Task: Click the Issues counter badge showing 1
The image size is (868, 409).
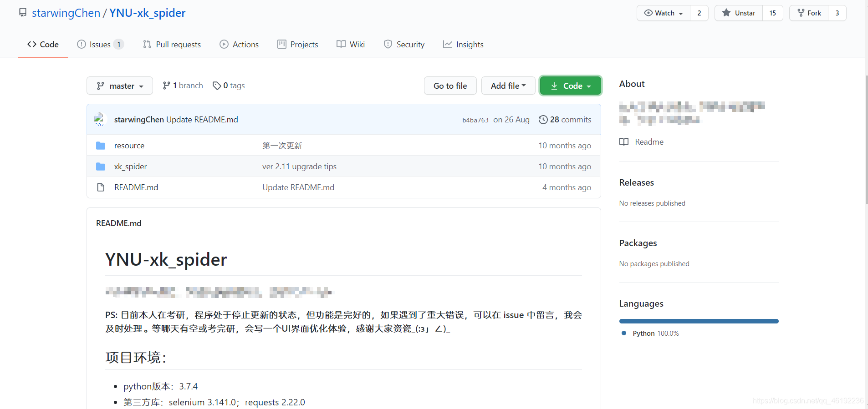Action: pyautogui.click(x=118, y=44)
